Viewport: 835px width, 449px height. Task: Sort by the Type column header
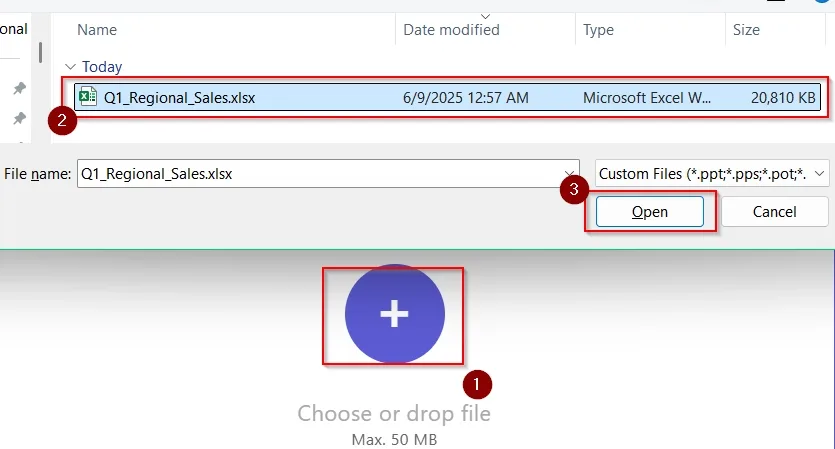coord(598,30)
